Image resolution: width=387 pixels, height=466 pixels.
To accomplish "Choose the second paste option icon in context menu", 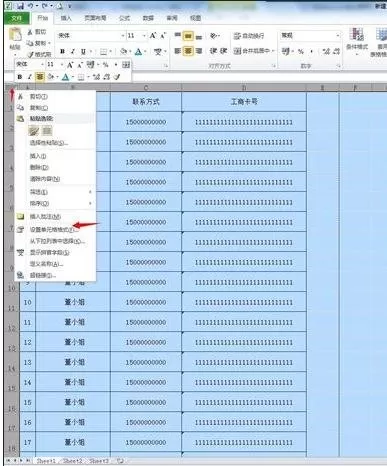I will point(47,131).
